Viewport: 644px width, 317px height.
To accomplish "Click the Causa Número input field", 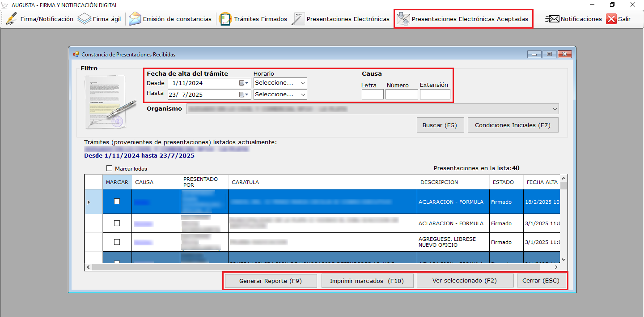I will coord(401,94).
